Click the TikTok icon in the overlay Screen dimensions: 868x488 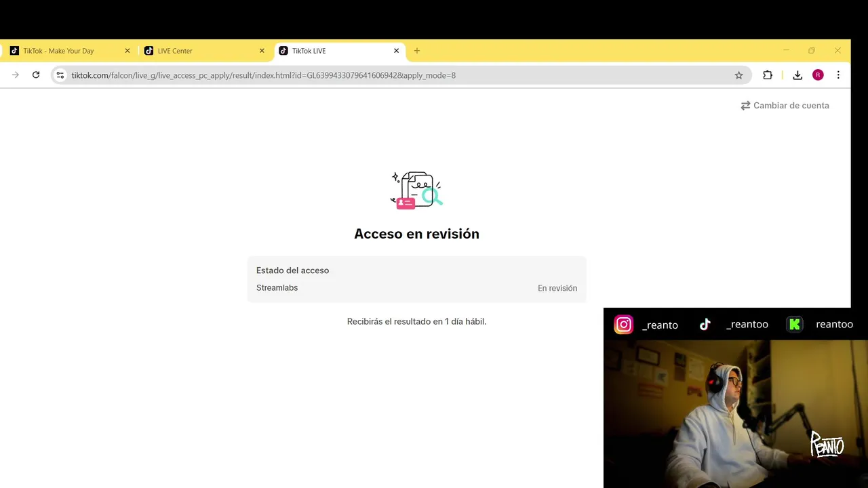tap(705, 325)
